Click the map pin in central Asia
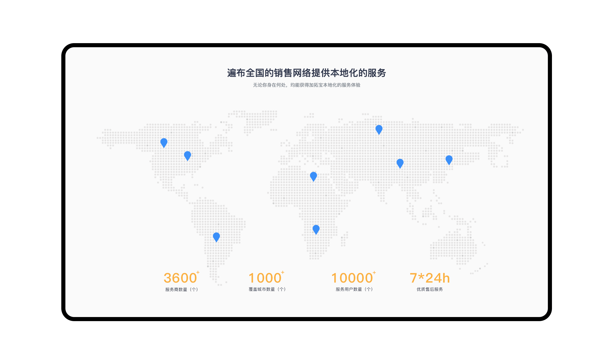The height and width of the screenshot is (364, 613). click(400, 164)
